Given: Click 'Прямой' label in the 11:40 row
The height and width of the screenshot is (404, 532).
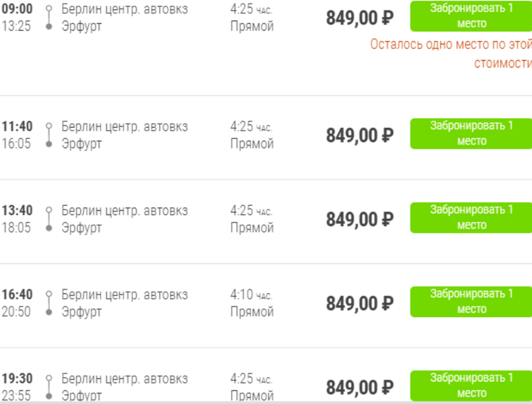Looking at the screenshot, I should 252,144.
